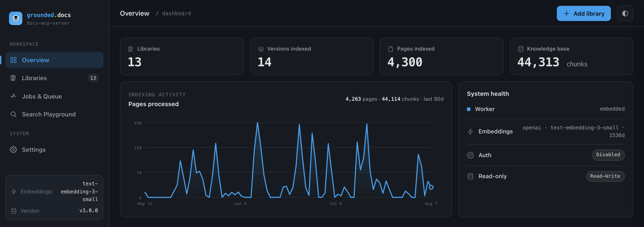Open Settings from the sidebar
Image resolution: width=644 pixels, height=227 pixels.
pos(54,150)
